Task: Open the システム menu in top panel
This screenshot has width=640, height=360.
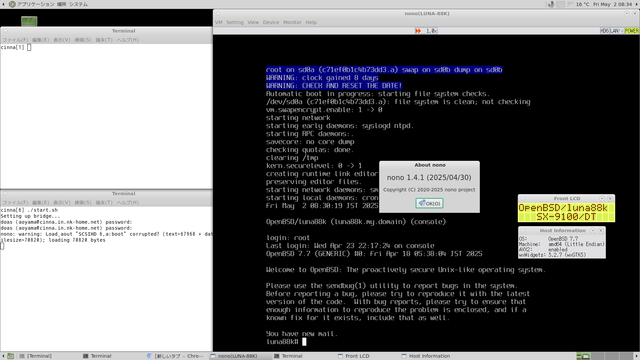Action: (79, 4)
